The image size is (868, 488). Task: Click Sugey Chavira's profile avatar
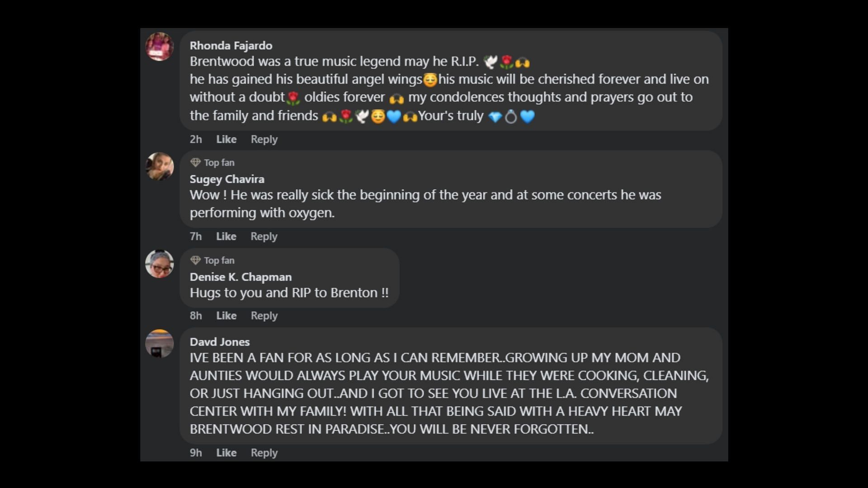[159, 166]
